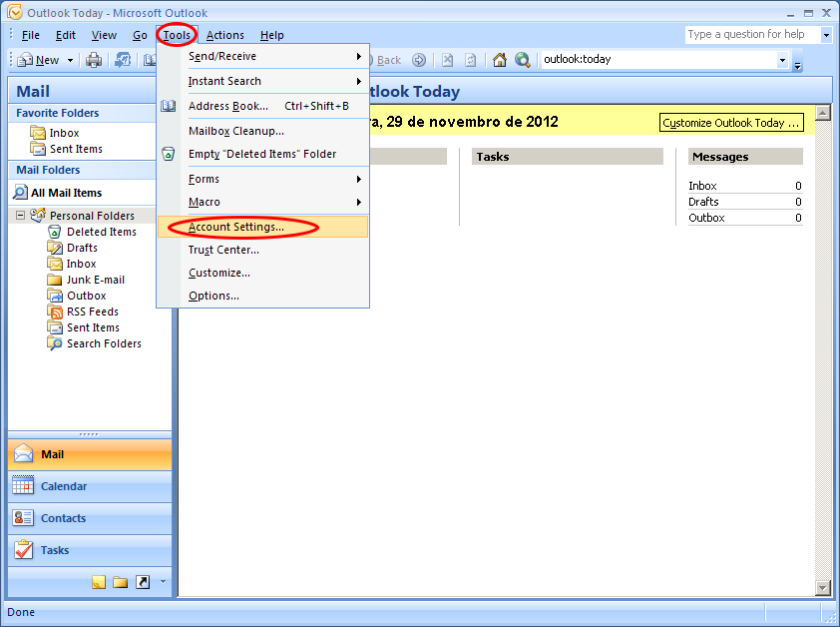The image size is (840, 627).
Task: Click the Tools menu header
Action: tap(177, 35)
